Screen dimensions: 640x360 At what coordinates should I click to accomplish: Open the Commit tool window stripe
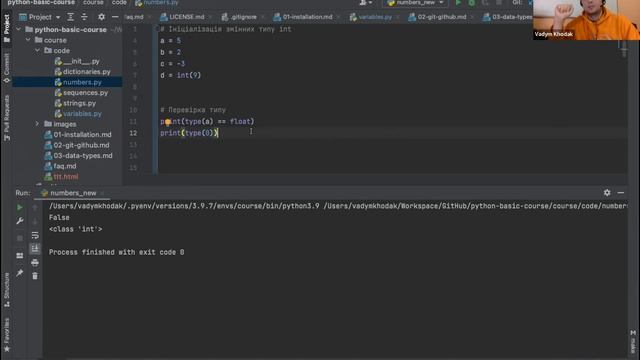[7, 68]
